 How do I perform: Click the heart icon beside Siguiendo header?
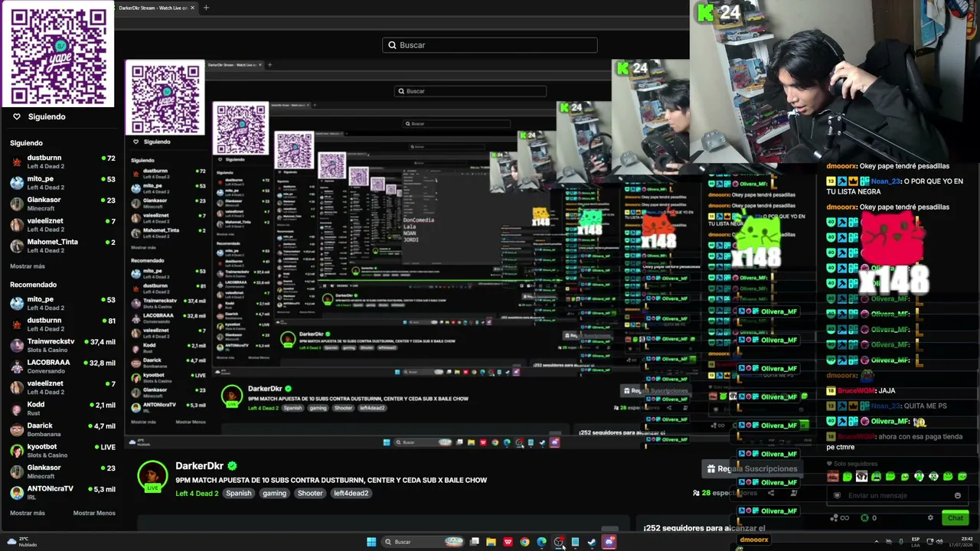click(16, 116)
